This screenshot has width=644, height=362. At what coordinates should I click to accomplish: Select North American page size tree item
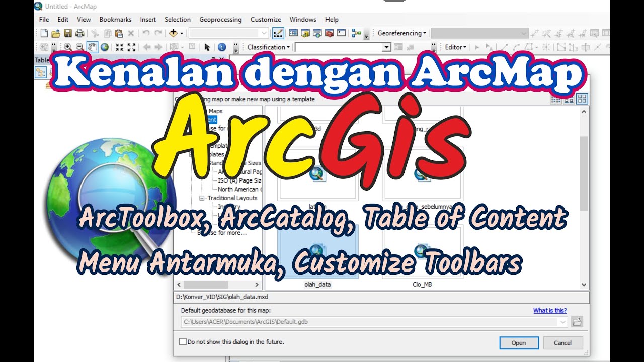(239, 190)
